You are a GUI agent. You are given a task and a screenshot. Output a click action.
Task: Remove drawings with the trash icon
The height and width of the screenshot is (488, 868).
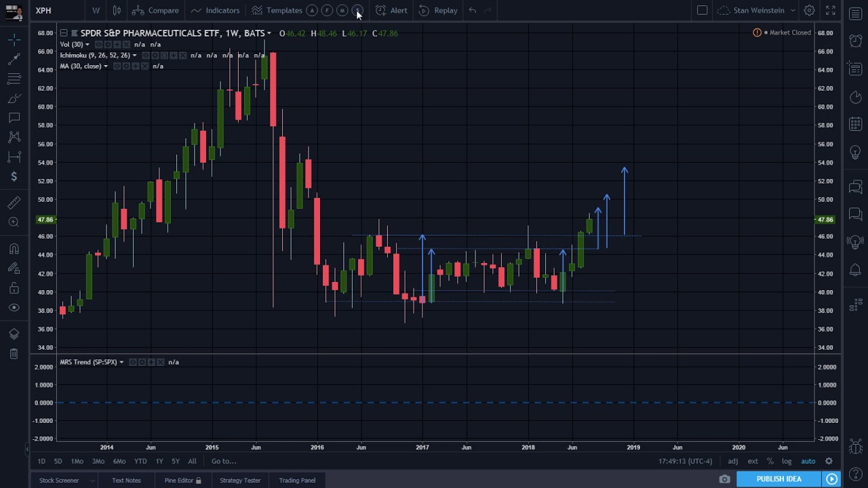14,354
